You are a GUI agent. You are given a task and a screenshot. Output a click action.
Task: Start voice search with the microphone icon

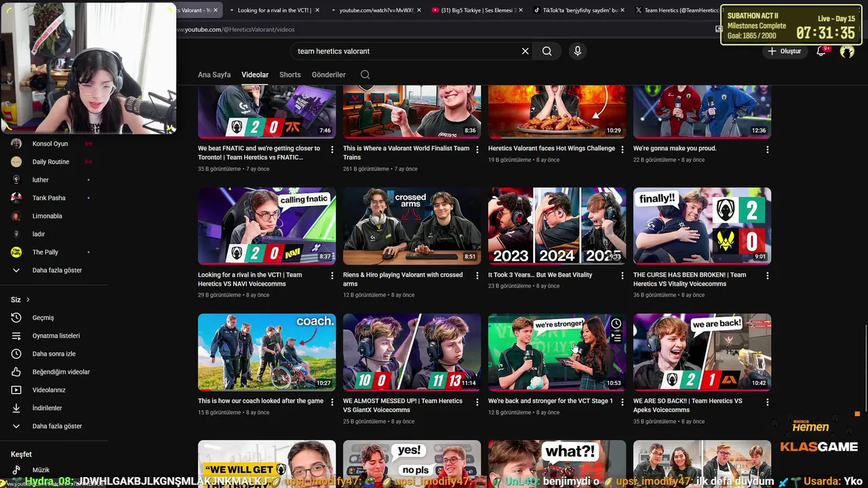(x=577, y=51)
